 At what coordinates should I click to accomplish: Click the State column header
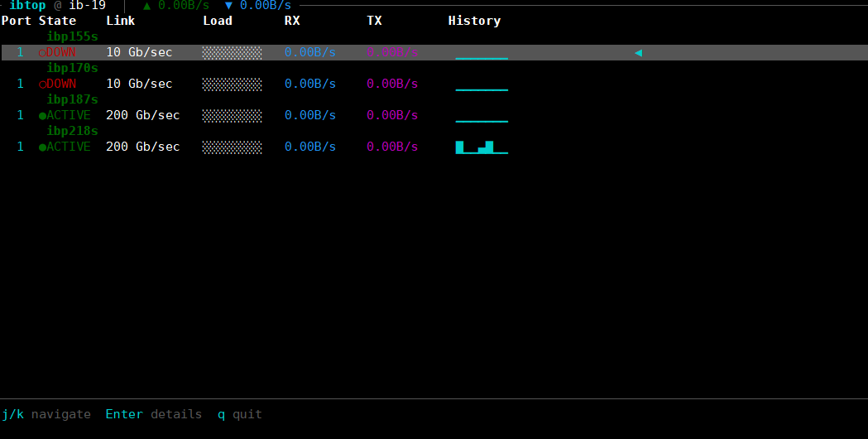pos(58,21)
